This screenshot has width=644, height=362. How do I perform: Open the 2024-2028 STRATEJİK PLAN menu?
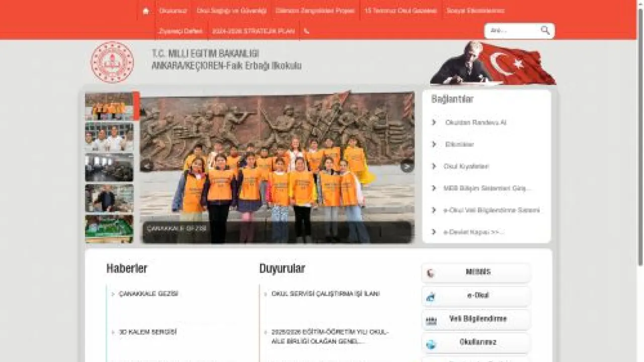coord(253,31)
